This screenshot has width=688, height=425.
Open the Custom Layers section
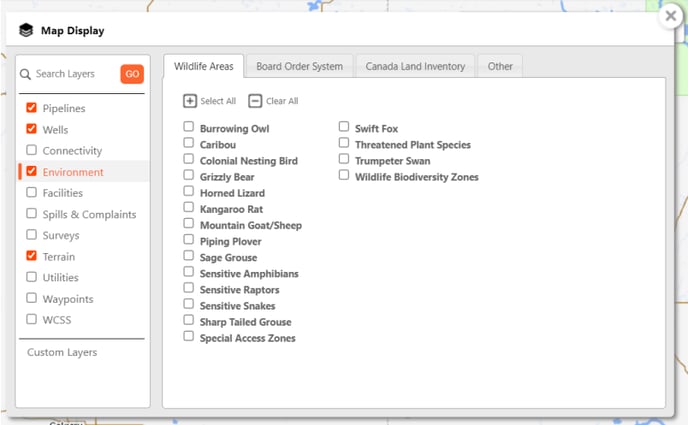coord(62,353)
